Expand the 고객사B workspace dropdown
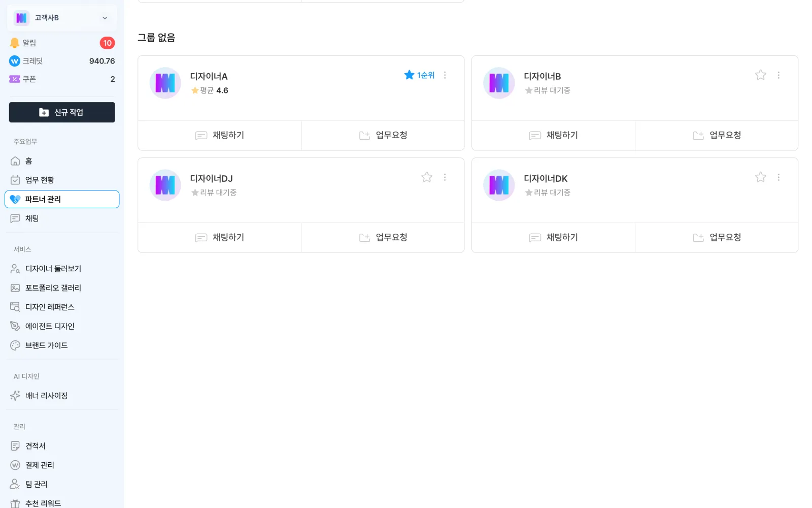The height and width of the screenshot is (508, 812). pos(105,18)
